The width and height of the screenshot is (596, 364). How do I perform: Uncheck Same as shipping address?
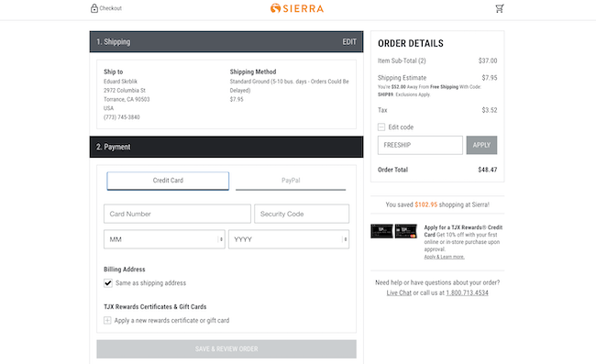[x=108, y=283]
